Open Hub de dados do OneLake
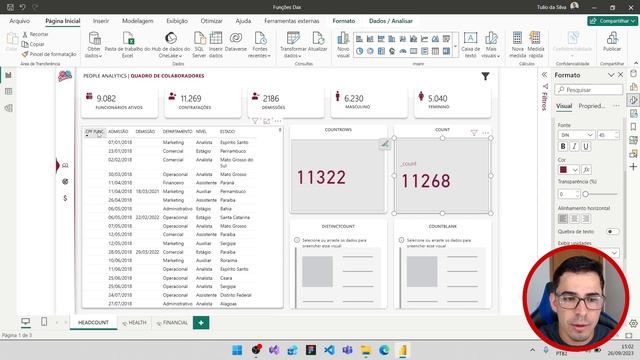The width and height of the screenshot is (640, 360). (171, 44)
